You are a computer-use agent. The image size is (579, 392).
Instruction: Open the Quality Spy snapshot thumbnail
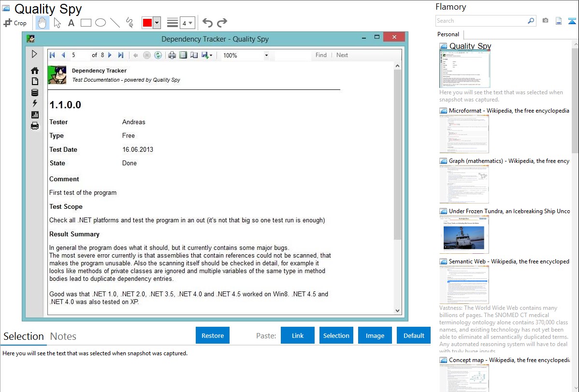[465, 69]
